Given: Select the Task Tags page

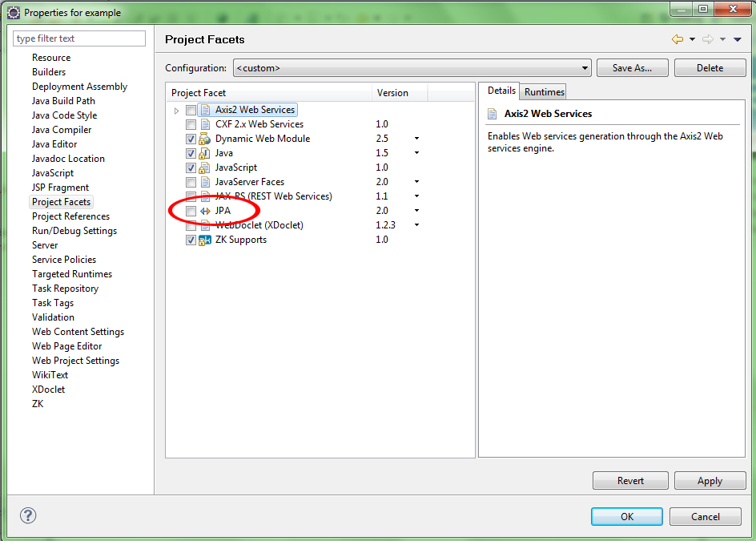Looking at the screenshot, I should click(53, 303).
